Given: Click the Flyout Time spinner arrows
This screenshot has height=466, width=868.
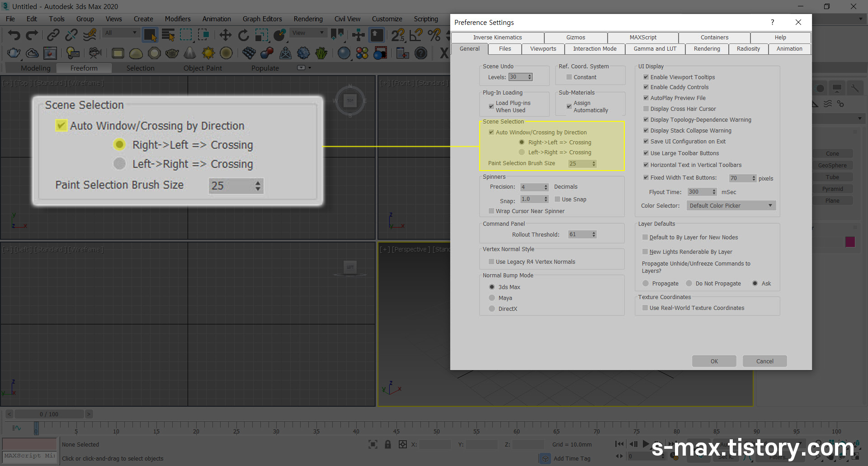Looking at the screenshot, I should pyautogui.click(x=714, y=192).
